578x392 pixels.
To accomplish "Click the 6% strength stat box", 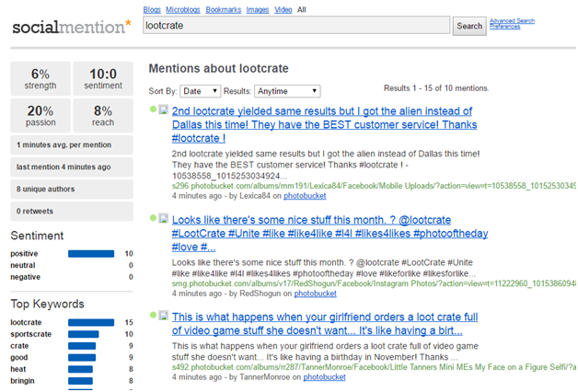I will tap(40, 78).
